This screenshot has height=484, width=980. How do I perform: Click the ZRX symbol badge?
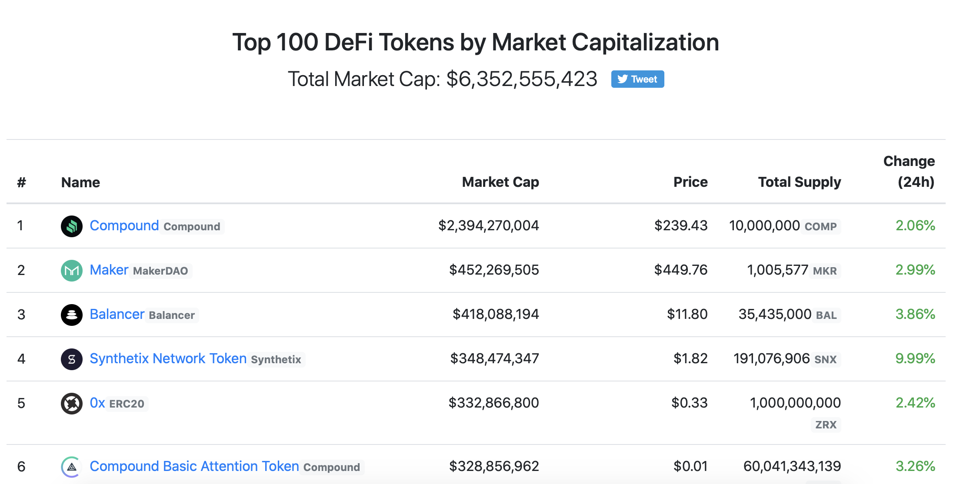pos(826,424)
